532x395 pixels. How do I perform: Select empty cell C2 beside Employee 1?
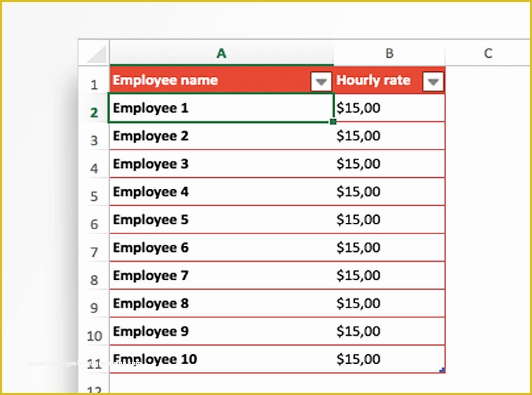tap(488, 108)
